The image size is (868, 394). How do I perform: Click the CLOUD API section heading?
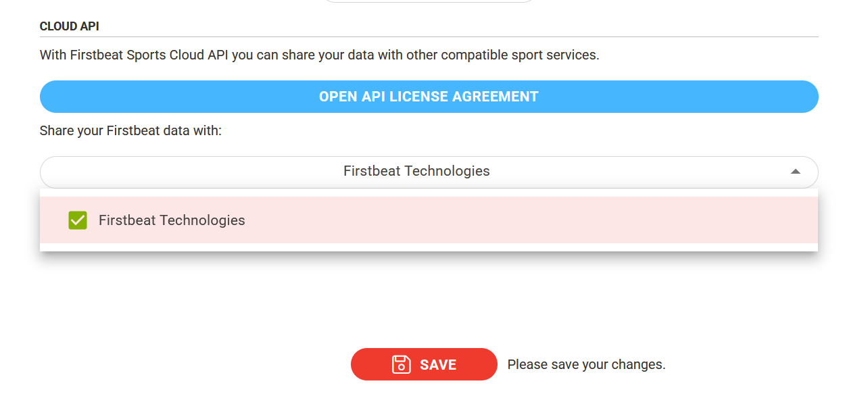69,26
